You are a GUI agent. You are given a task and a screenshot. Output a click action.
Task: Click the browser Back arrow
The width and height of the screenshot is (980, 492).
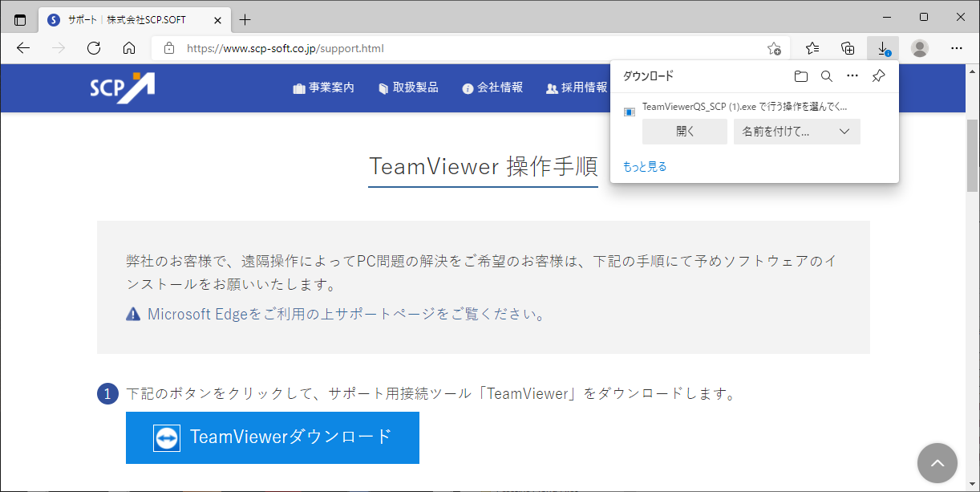23,48
